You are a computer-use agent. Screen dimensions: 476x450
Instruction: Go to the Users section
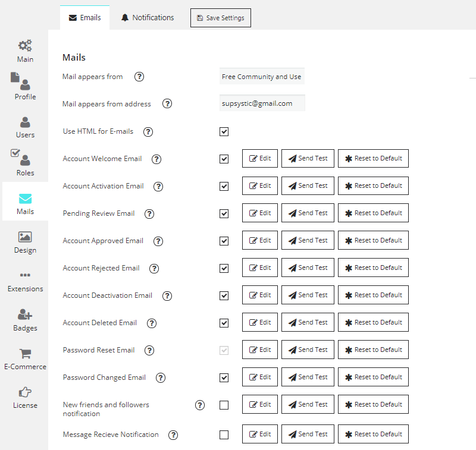tap(25, 127)
